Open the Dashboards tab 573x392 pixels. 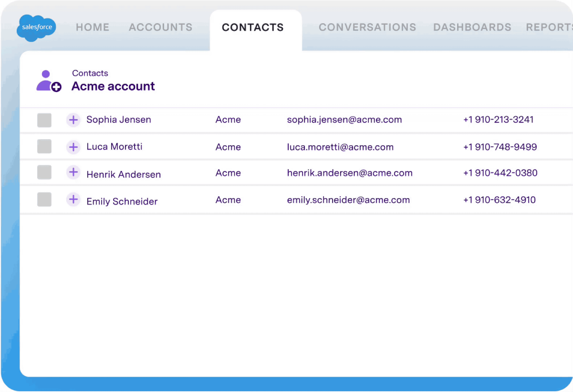point(472,27)
